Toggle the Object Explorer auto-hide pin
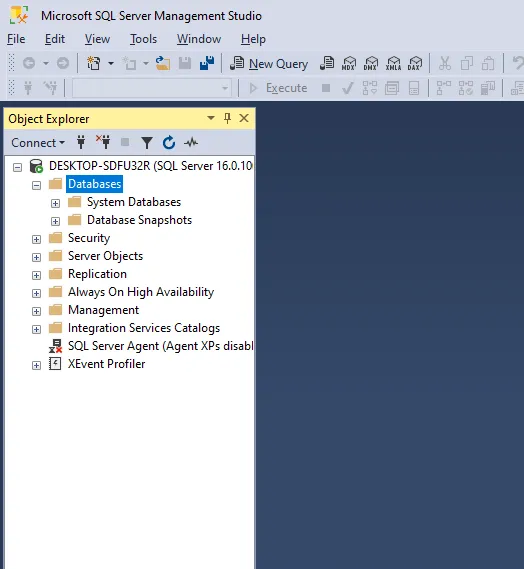This screenshot has width=524, height=569. click(x=228, y=118)
